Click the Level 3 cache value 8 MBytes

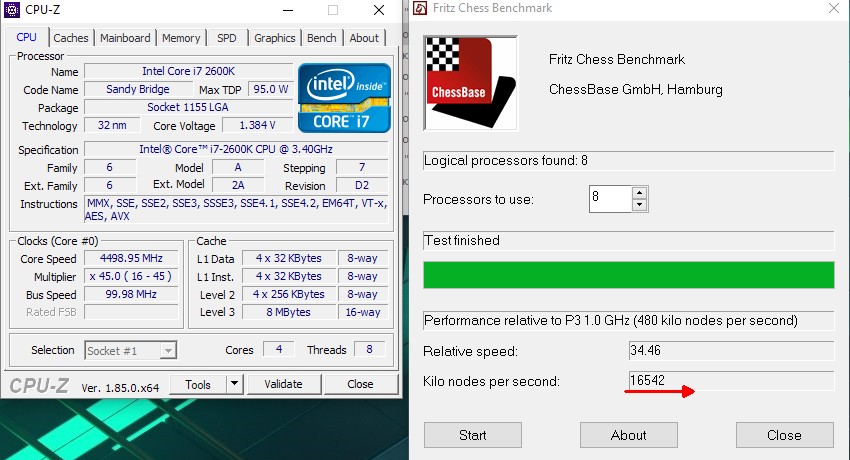[x=288, y=312]
